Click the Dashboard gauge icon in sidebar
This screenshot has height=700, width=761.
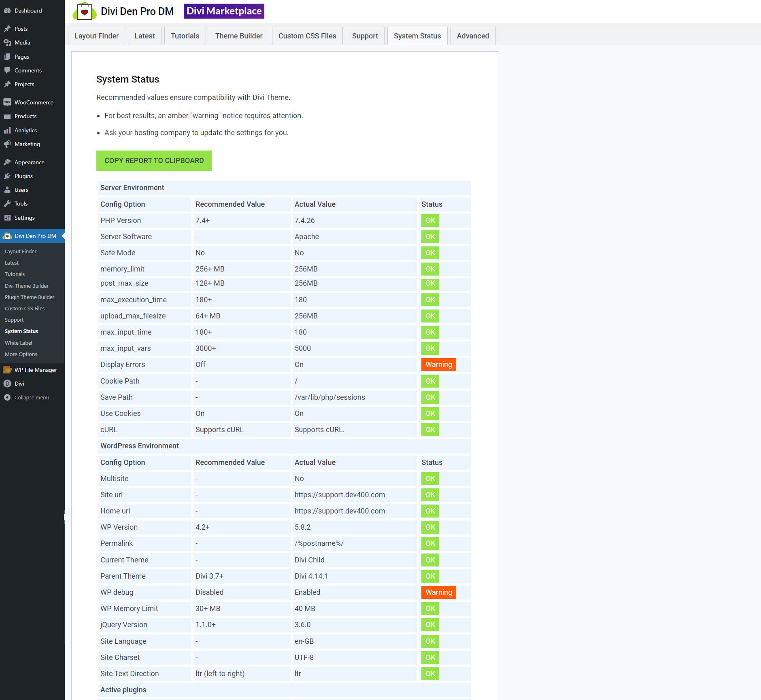[x=7, y=11]
